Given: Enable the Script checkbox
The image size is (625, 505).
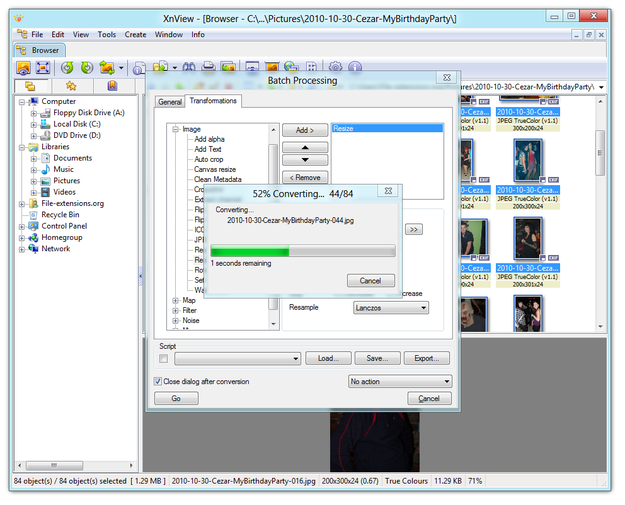Looking at the screenshot, I should point(163,359).
